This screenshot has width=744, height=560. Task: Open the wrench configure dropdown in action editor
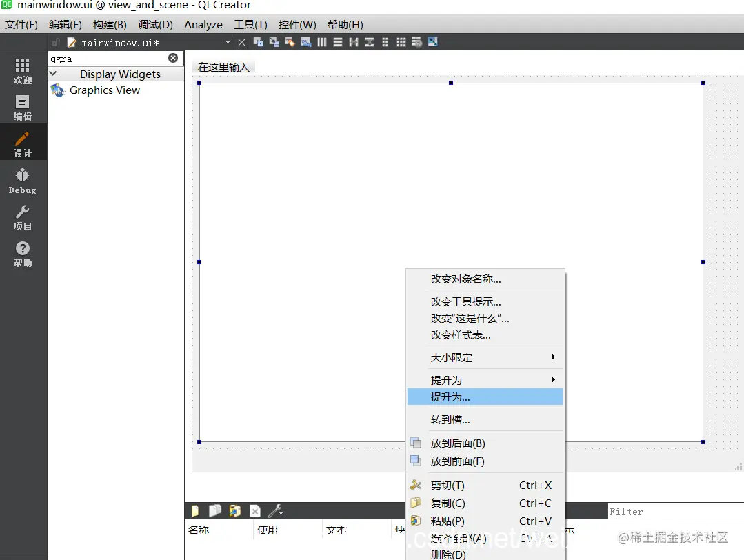point(276,510)
